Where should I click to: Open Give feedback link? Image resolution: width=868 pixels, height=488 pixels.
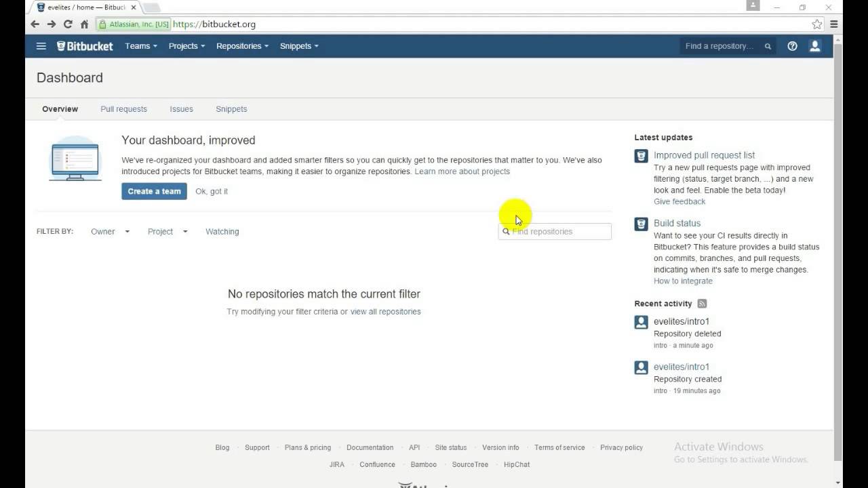tap(679, 202)
